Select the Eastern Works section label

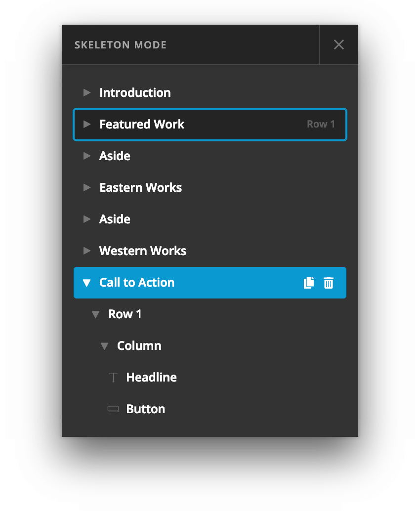[x=140, y=188]
